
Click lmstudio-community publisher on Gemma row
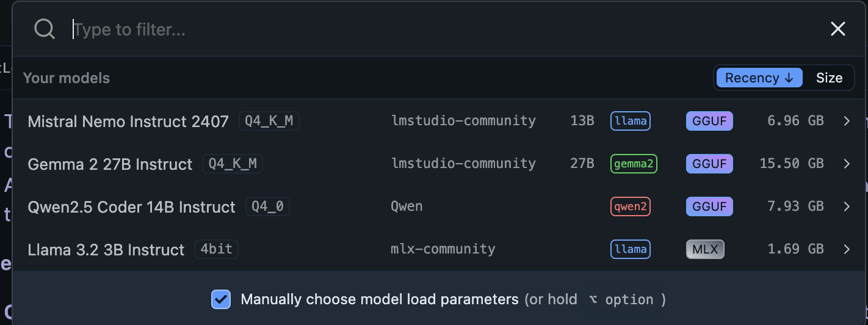[x=463, y=164]
